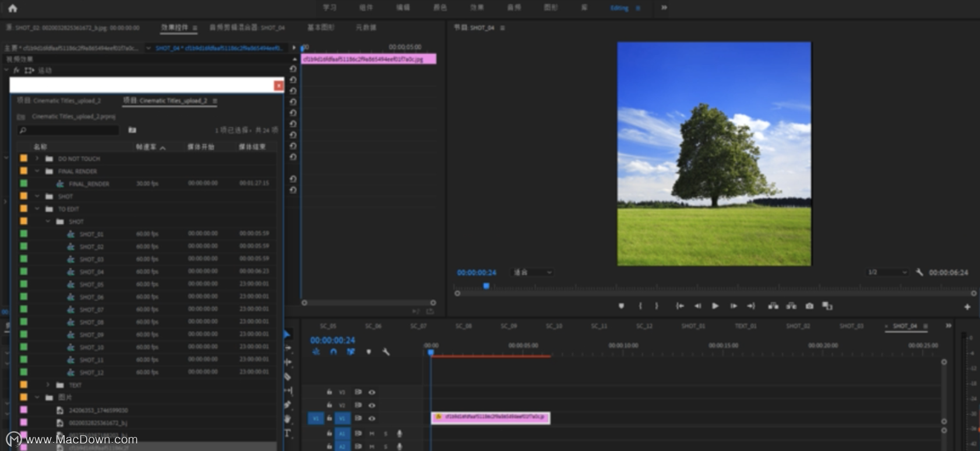980x451 pixels.
Task: Switch to Editing workspace
Action: (619, 8)
